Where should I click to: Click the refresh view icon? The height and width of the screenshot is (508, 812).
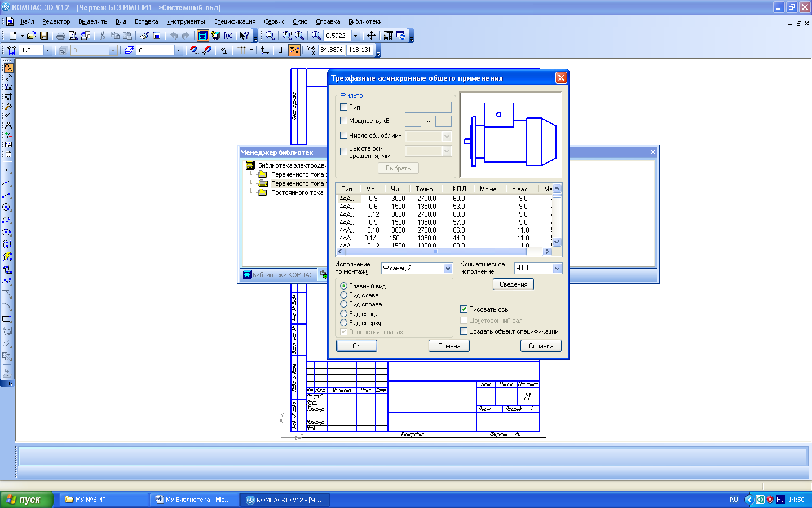[401, 36]
